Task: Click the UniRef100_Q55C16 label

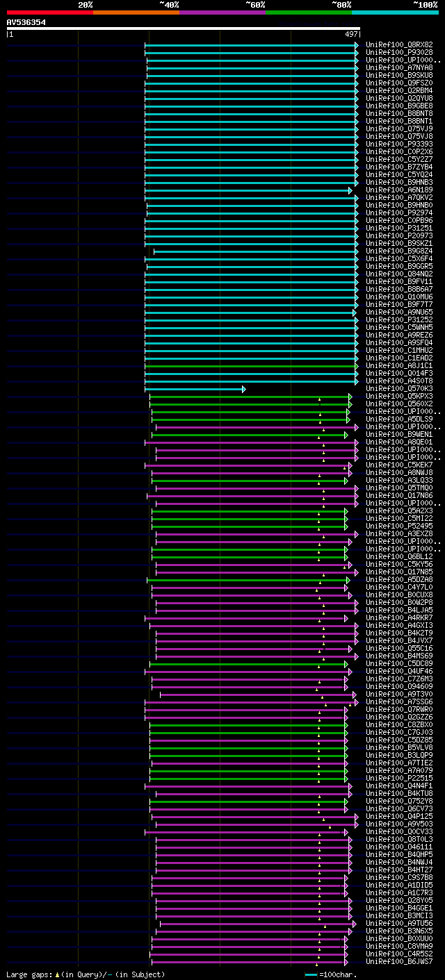Action: point(399,649)
